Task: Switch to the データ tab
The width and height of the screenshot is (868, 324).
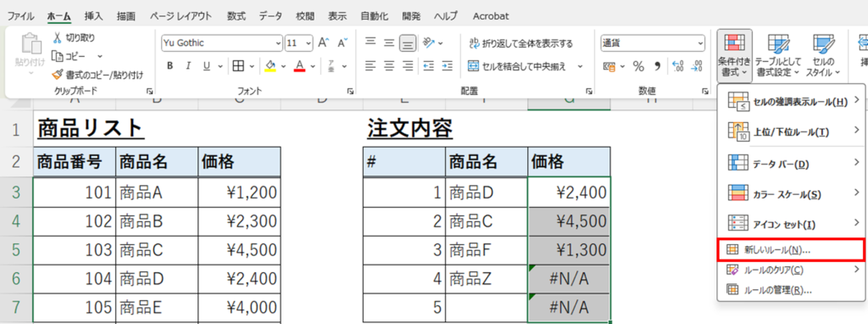Action: [270, 16]
